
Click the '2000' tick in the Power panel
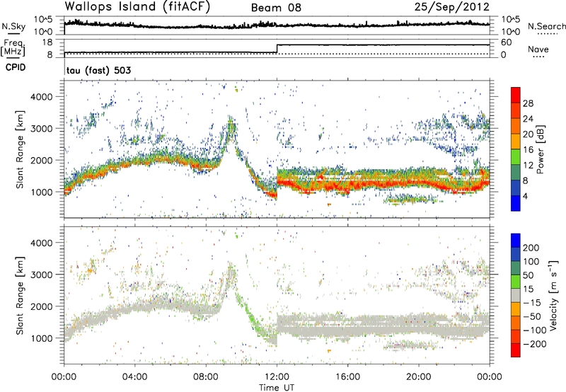tap(41, 160)
